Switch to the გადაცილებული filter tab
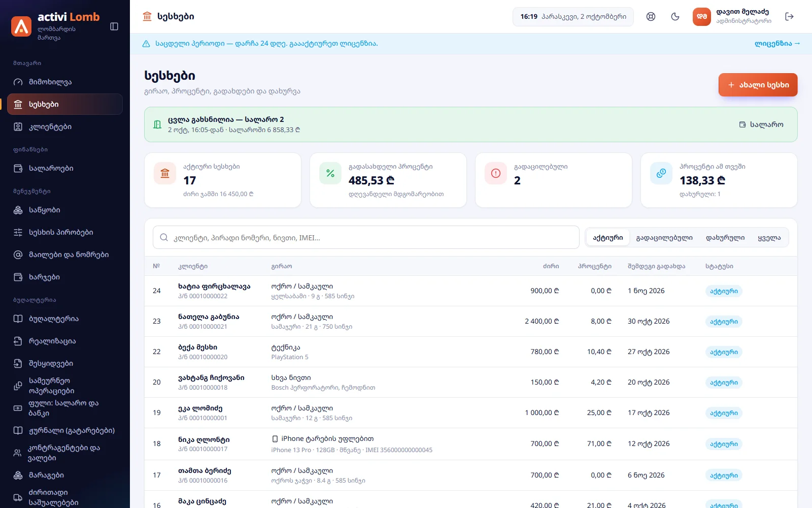 coord(664,238)
